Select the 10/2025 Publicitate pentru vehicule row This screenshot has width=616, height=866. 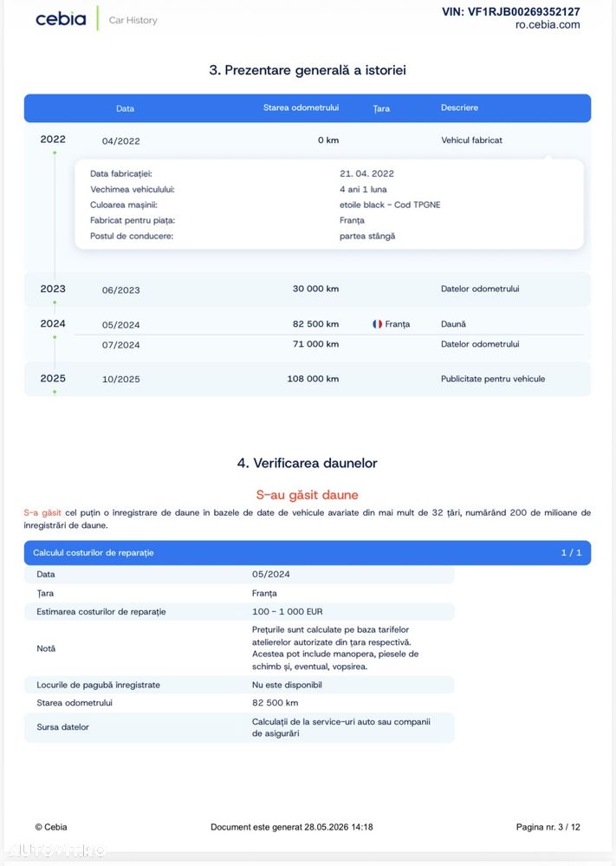coord(308,379)
